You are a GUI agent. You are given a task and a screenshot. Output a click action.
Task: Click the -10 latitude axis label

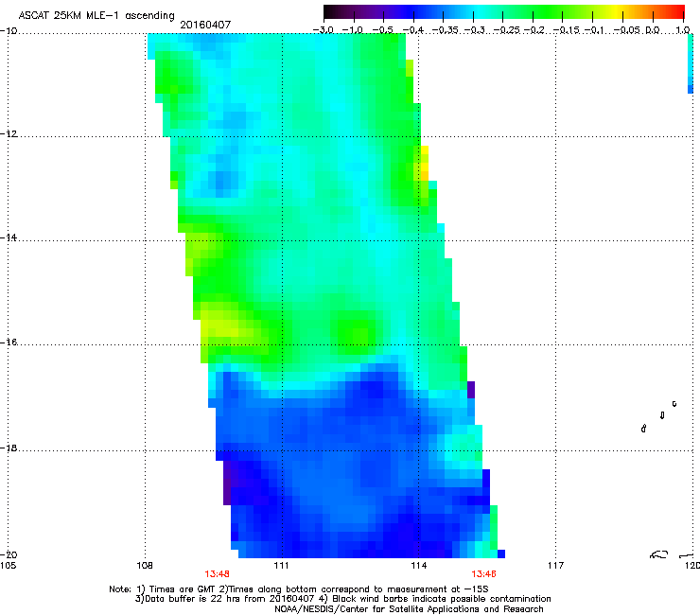[x=9, y=31]
